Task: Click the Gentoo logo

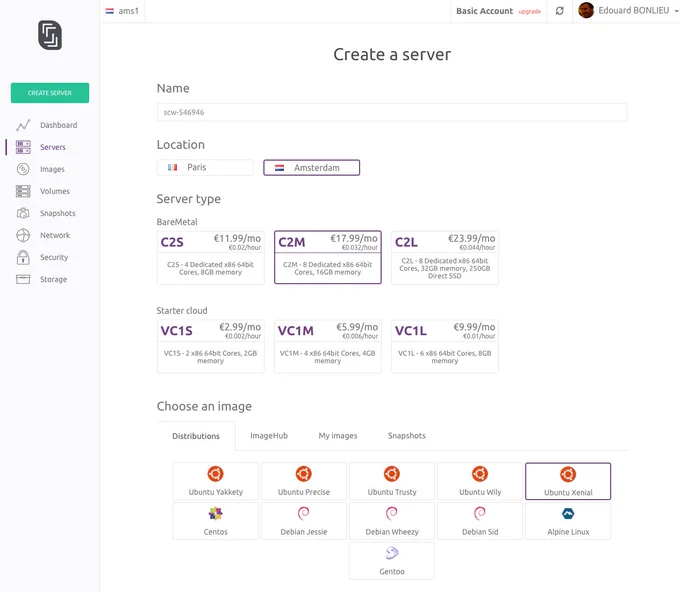Action: [x=392, y=553]
